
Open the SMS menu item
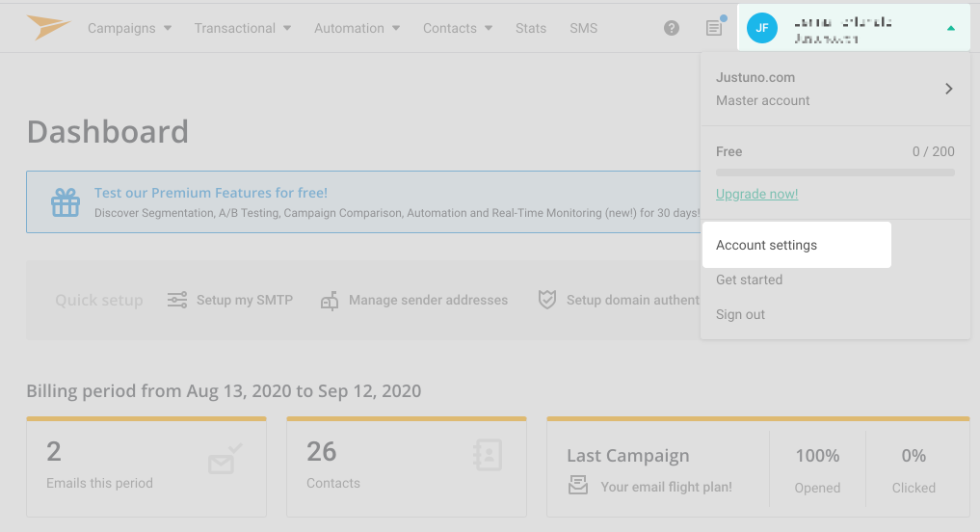point(583,28)
